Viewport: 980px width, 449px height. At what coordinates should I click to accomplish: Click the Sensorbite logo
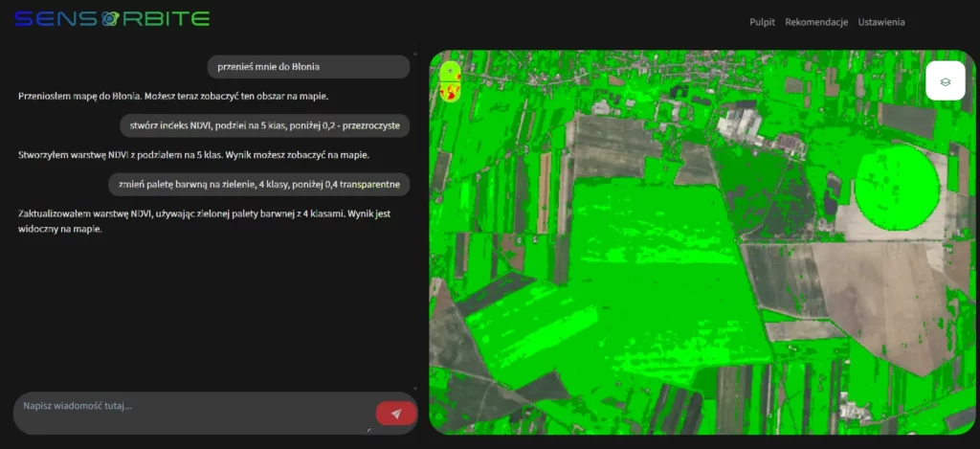112,19
